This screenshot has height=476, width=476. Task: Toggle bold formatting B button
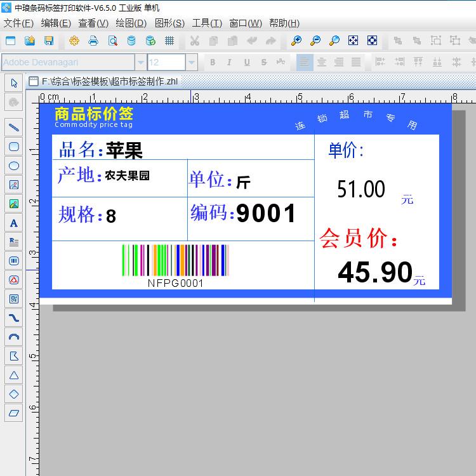(x=213, y=62)
